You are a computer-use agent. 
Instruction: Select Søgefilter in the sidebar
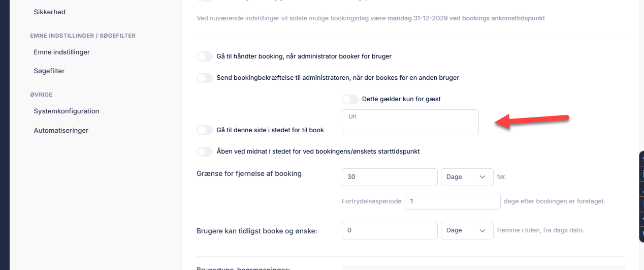(x=49, y=71)
